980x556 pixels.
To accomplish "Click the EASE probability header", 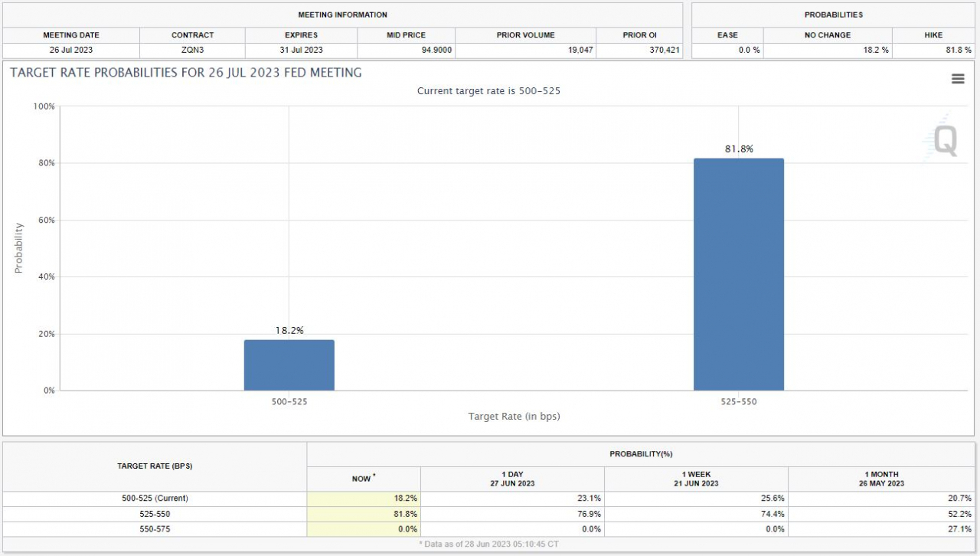I will click(727, 35).
